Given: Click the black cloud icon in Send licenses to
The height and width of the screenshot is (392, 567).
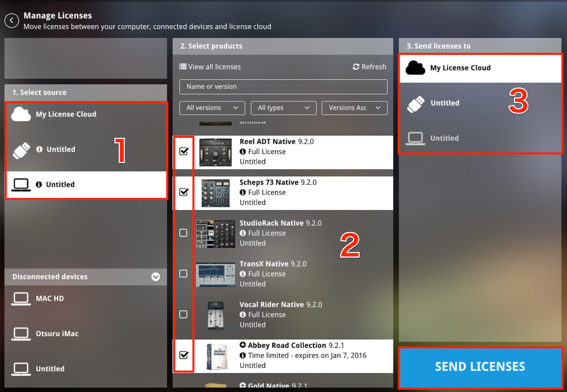Looking at the screenshot, I should point(415,68).
